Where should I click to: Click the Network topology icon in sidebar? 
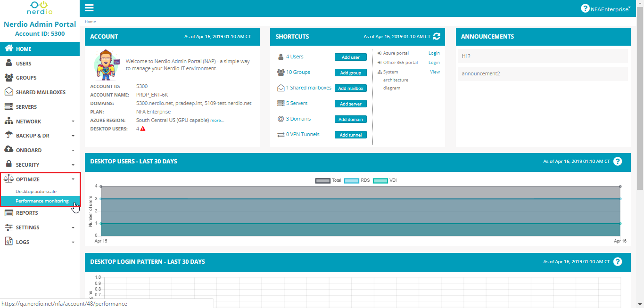click(x=8, y=121)
